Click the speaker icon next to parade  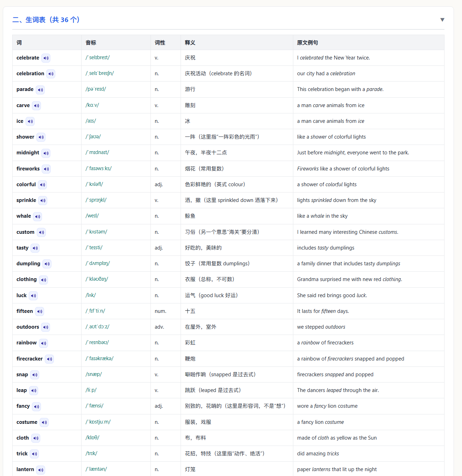point(40,90)
